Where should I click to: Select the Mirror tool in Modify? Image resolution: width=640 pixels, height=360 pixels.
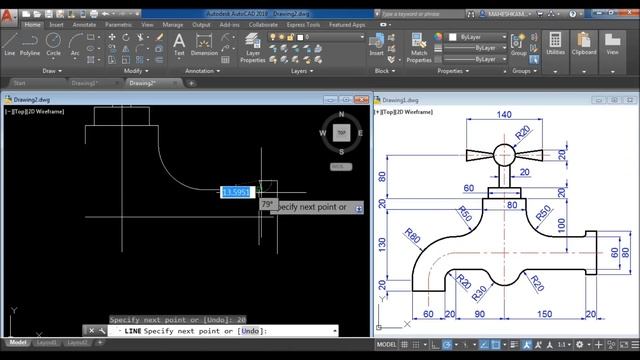126,49
